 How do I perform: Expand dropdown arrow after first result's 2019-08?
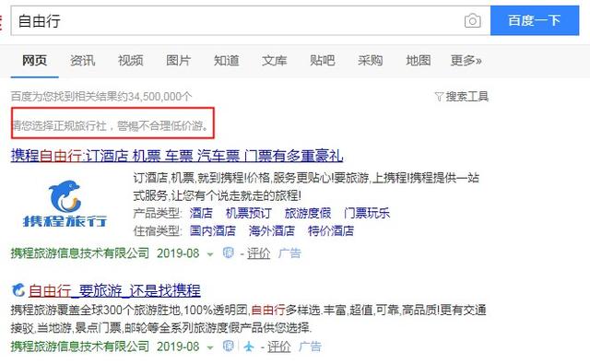(210, 254)
